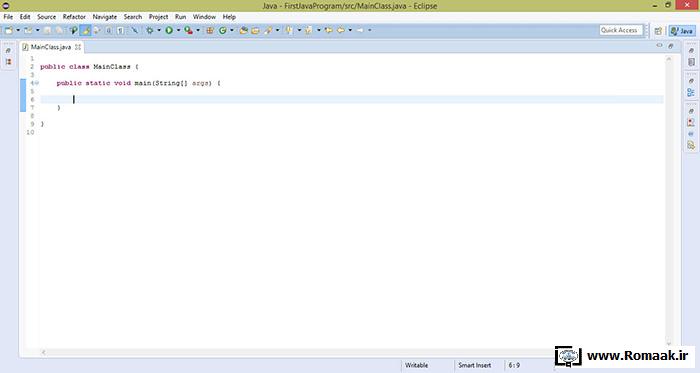The width and height of the screenshot is (700, 373).
Task: Collapse the main method fold marker
Action: pyautogui.click(x=37, y=83)
